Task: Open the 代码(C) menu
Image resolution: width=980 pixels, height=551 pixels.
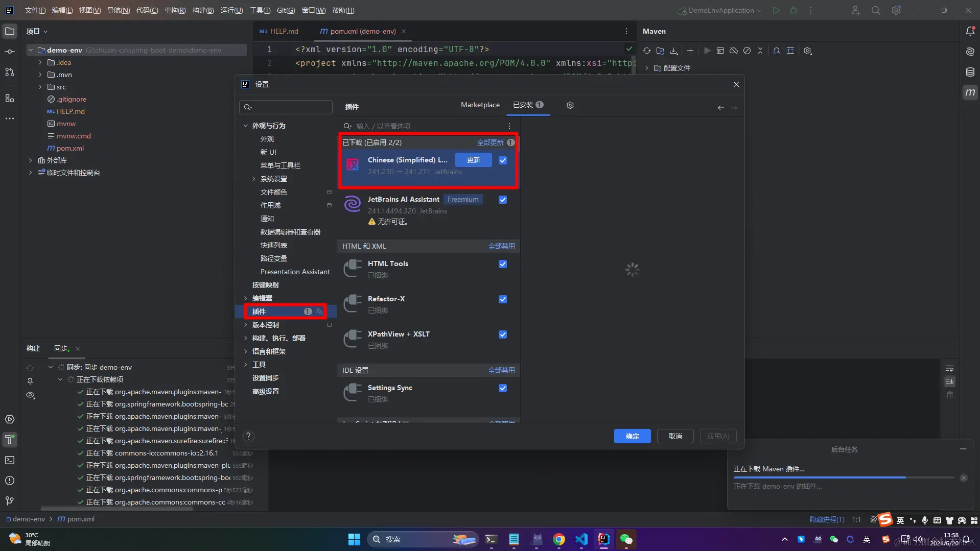Action: (147, 10)
